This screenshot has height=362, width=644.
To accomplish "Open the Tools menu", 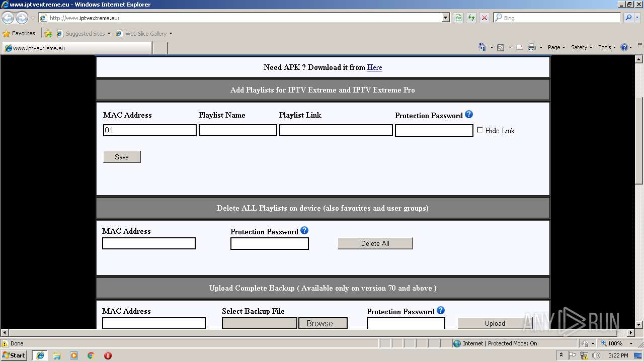I will [x=607, y=47].
